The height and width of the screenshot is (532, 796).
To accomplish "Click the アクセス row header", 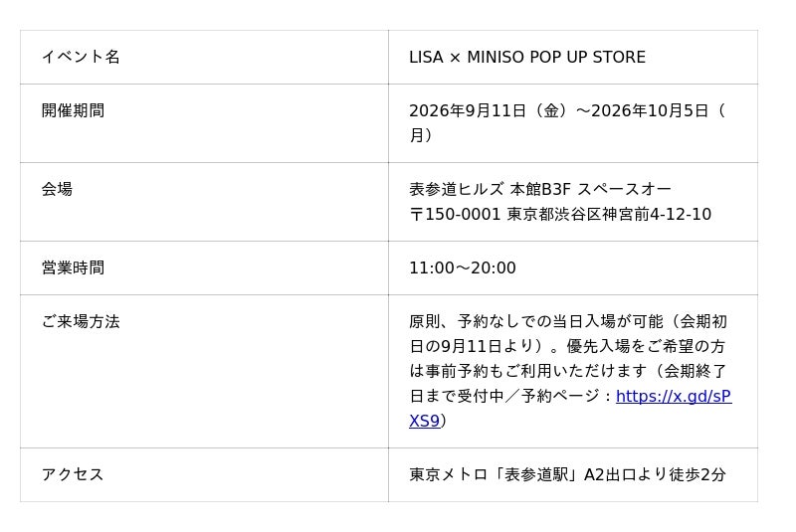I will 204,474.
